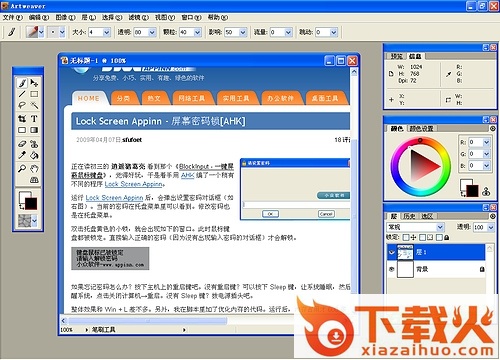500x360 pixels.
Task: Select the Brush tool in the toolbox
Action: [22, 83]
